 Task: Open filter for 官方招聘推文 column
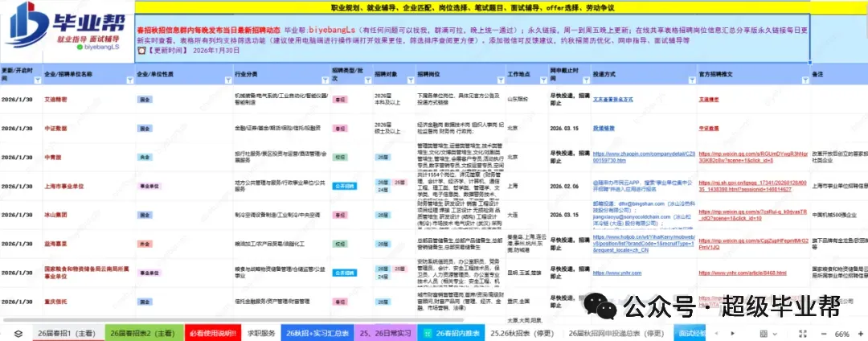click(x=805, y=80)
